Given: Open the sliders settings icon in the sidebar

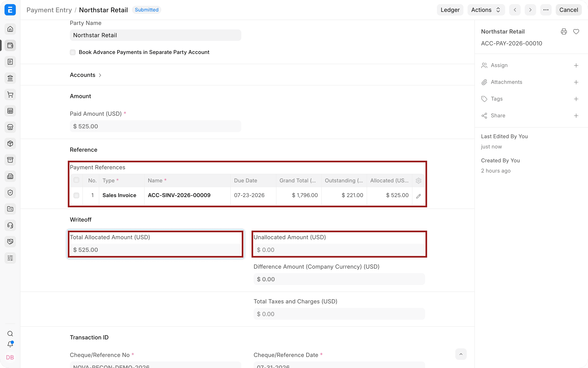Looking at the screenshot, I should pyautogui.click(x=10, y=258).
